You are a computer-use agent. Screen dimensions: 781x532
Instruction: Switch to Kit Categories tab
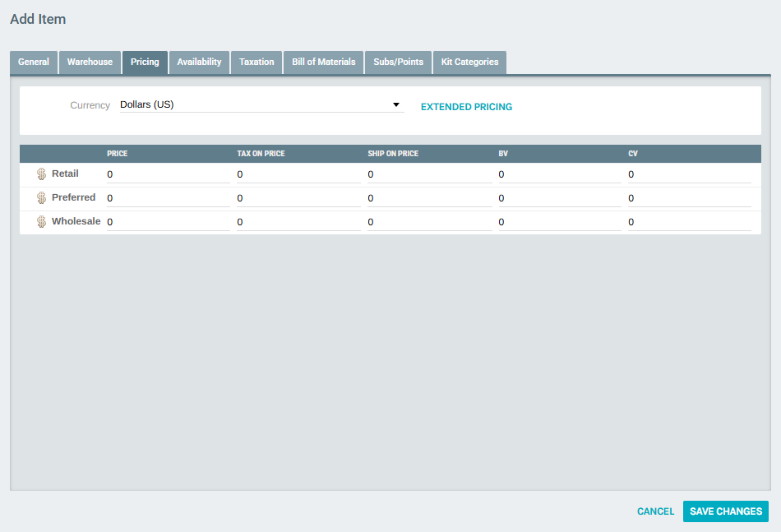[469, 62]
